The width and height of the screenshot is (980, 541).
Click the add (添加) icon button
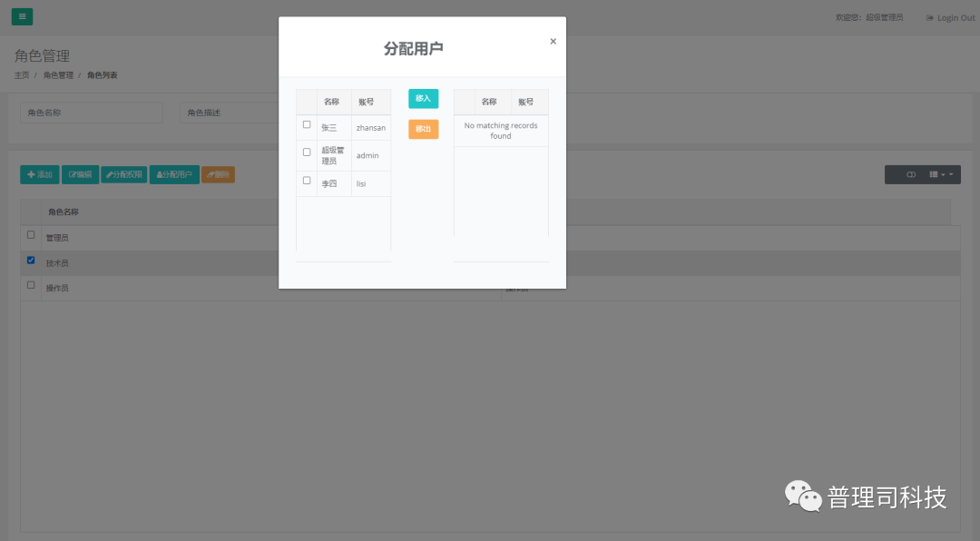coord(40,174)
